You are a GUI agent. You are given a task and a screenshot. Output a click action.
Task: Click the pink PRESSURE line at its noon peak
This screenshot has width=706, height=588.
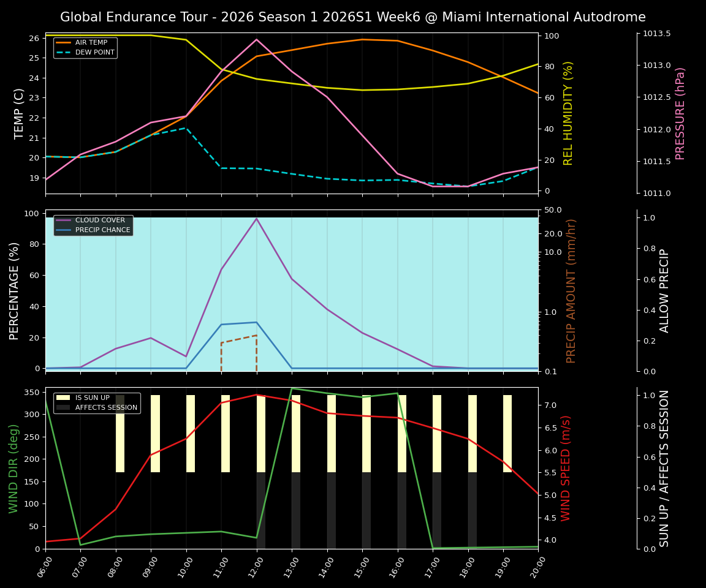[x=256, y=40]
